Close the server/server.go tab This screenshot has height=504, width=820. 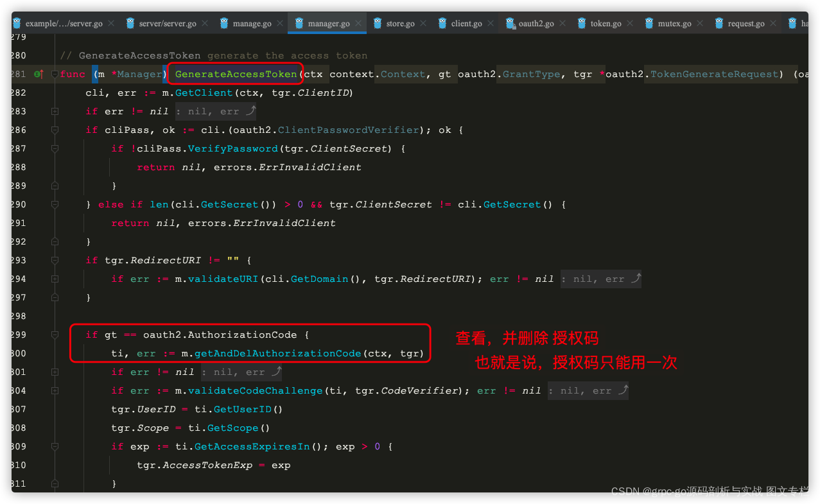[x=205, y=24]
